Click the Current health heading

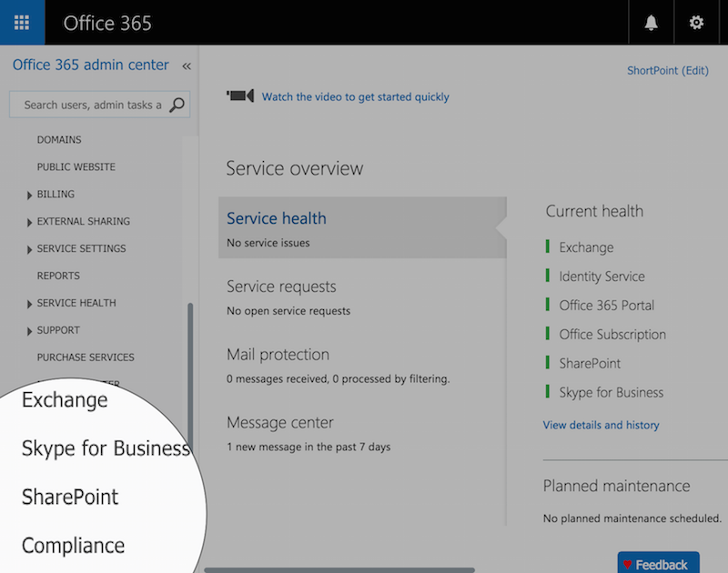tap(594, 211)
